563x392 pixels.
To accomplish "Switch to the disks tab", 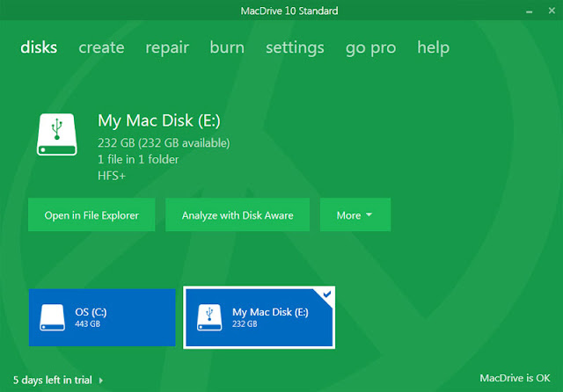I will (39, 47).
